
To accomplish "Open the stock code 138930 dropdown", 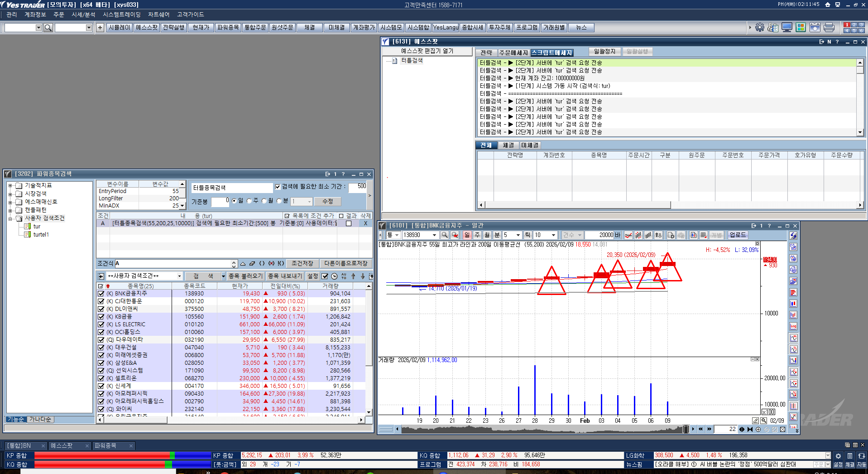I will (434, 235).
